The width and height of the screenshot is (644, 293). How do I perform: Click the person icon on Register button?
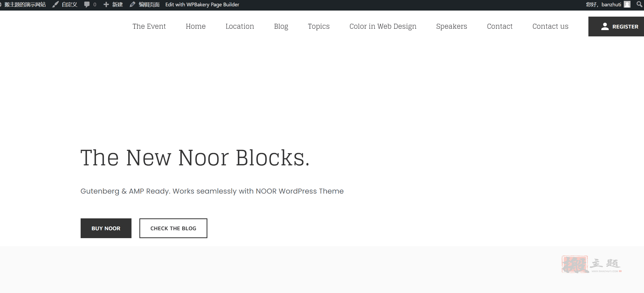tap(605, 26)
